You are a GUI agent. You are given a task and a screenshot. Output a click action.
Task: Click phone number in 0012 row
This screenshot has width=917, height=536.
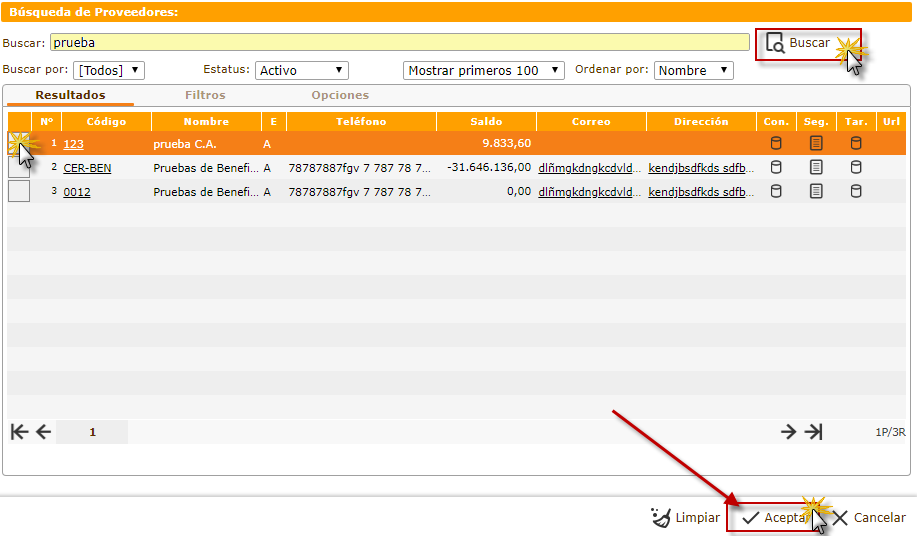359,192
